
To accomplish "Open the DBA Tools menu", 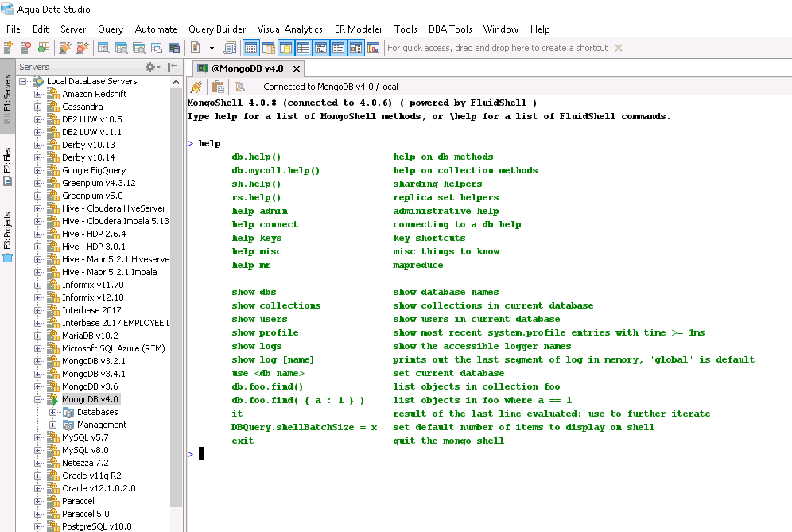I will pyautogui.click(x=450, y=29).
